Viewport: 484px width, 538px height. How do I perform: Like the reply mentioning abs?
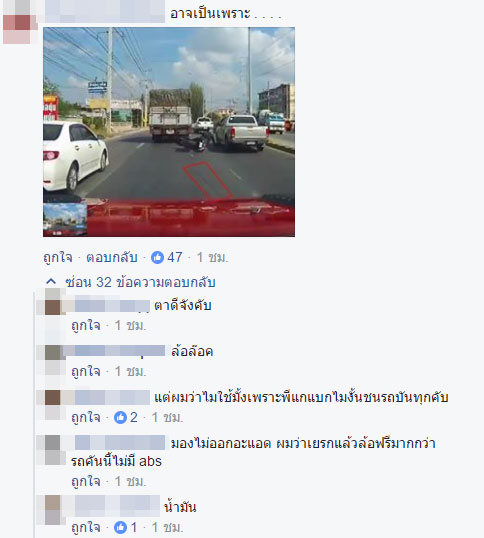click(x=86, y=481)
